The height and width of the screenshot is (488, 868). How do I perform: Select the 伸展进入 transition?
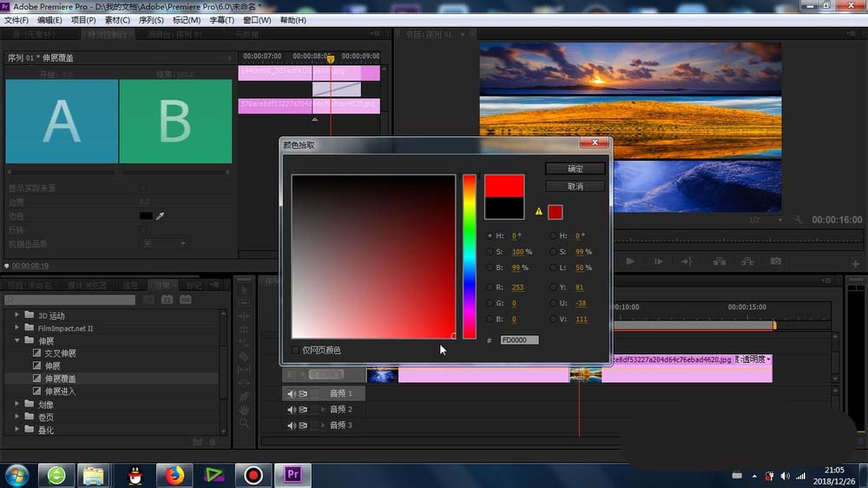pos(61,391)
